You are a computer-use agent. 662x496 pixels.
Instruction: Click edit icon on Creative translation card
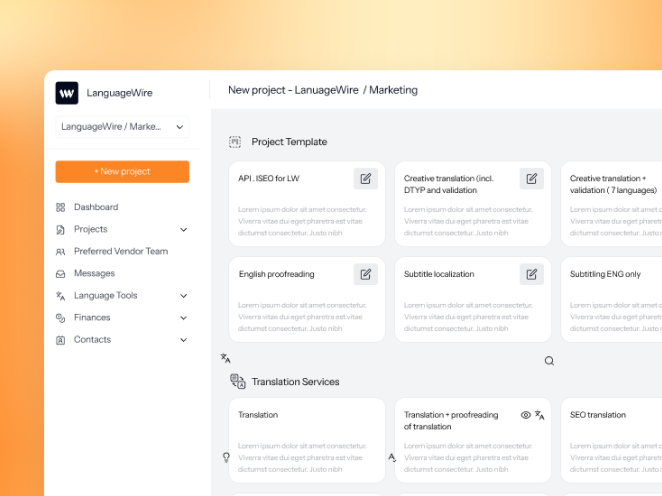click(532, 179)
